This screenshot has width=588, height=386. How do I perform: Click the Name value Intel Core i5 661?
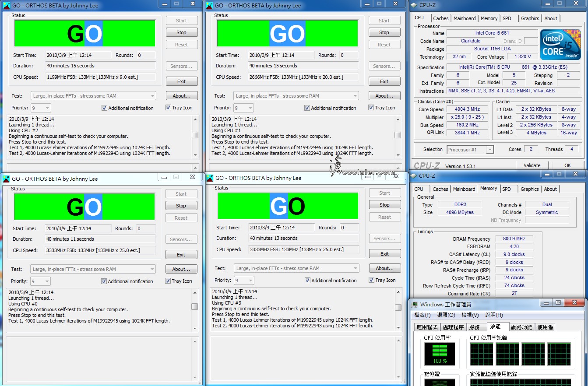492,33
